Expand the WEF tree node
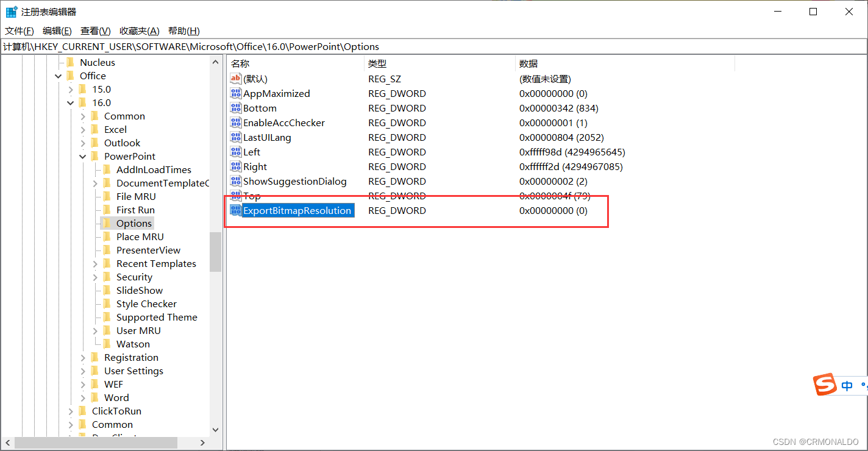This screenshot has width=868, height=451. tap(83, 385)
